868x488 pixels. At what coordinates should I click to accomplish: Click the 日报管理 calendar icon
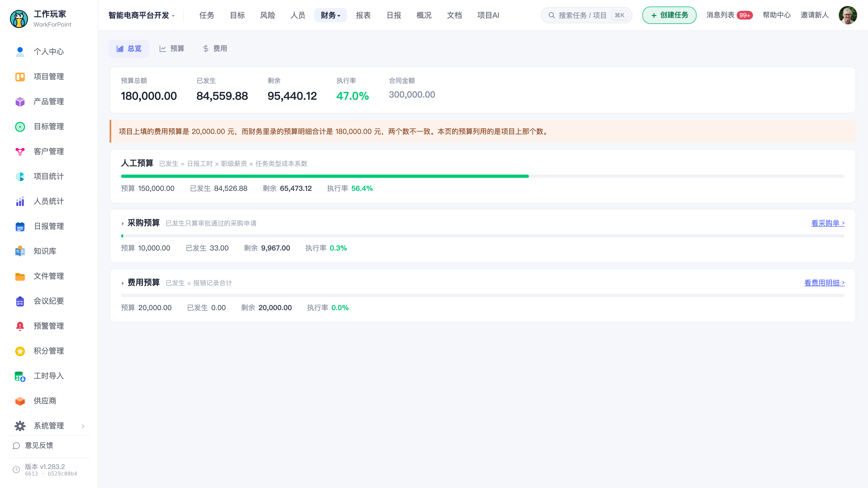coord(20,226)
